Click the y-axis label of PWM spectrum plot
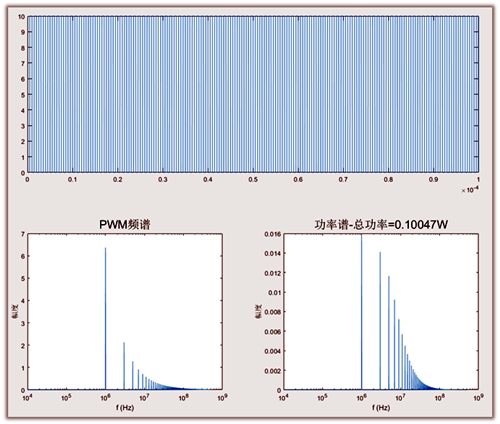 [x=15, y=312]
